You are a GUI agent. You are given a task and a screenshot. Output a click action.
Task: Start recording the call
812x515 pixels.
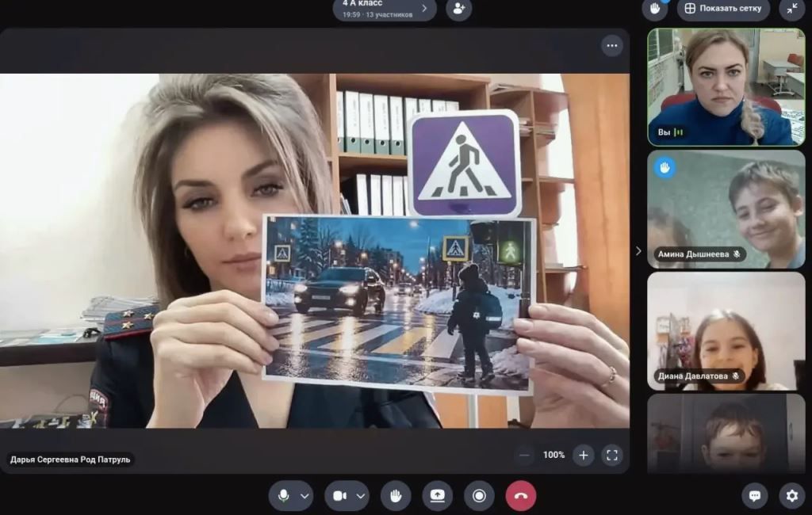479,496
